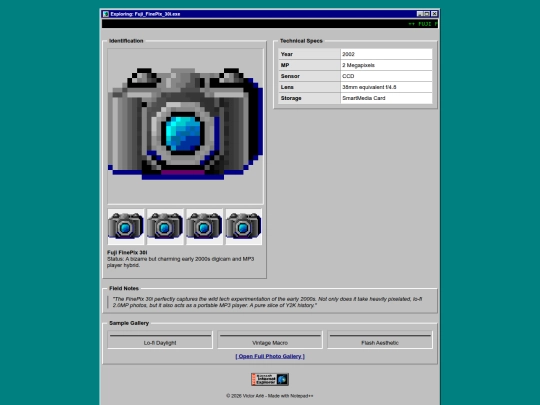Click the 'Storage' row label

click(x=309, y=98)
